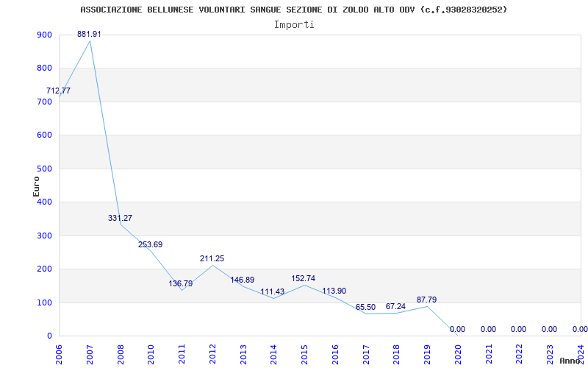Click the 881.91 peak data label
588x368 pixels.
click(89, 34)
